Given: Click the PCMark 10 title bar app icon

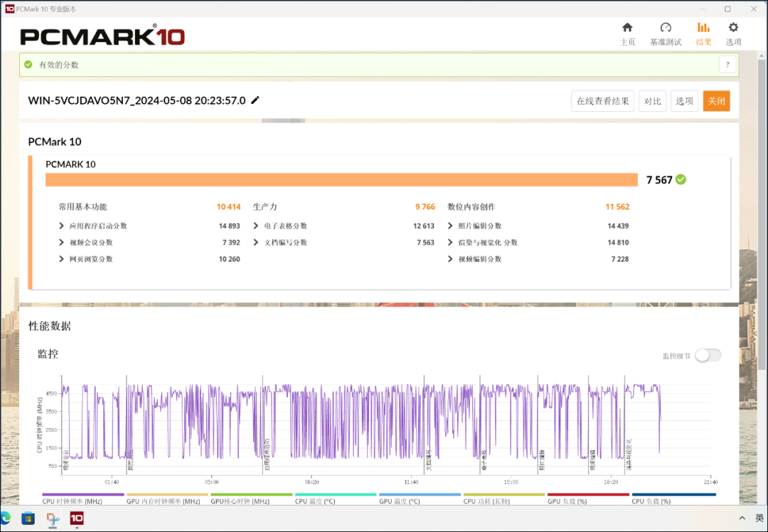Looking at the screenshot, I should (x=9, y=9).
